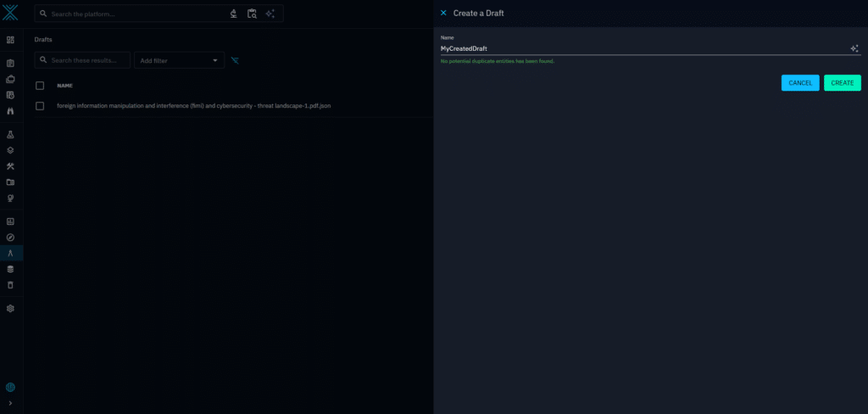The width and height of the screenshot is (868, 414).
Task: Toggle the select-all checkbox in the table header
Action: (x=40, y=86)
